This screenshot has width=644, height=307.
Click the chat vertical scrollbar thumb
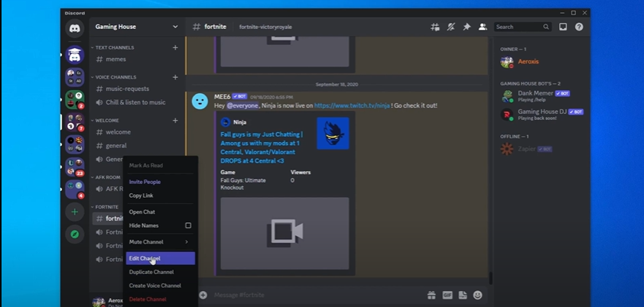tap(490, 278)
